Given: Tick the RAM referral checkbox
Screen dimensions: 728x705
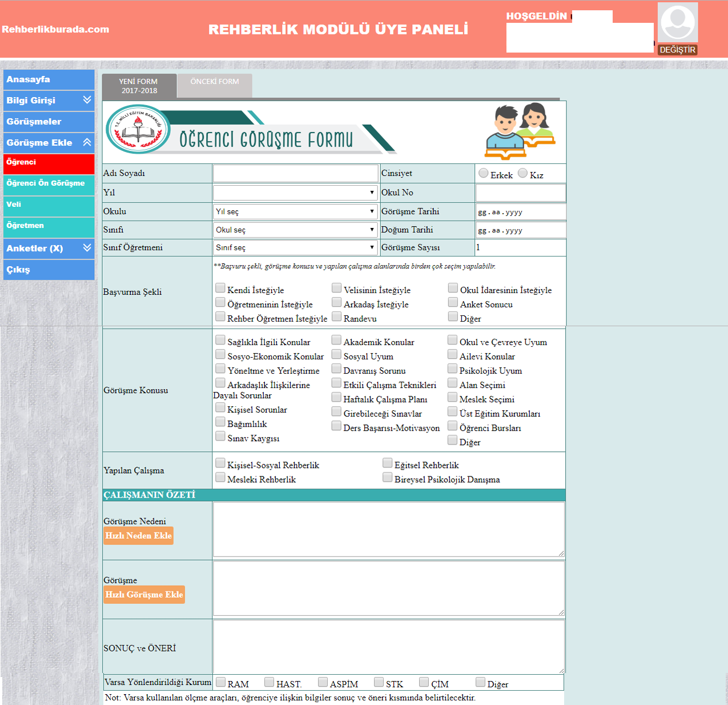Looking at the screenshot, I should tap(221, 682).
